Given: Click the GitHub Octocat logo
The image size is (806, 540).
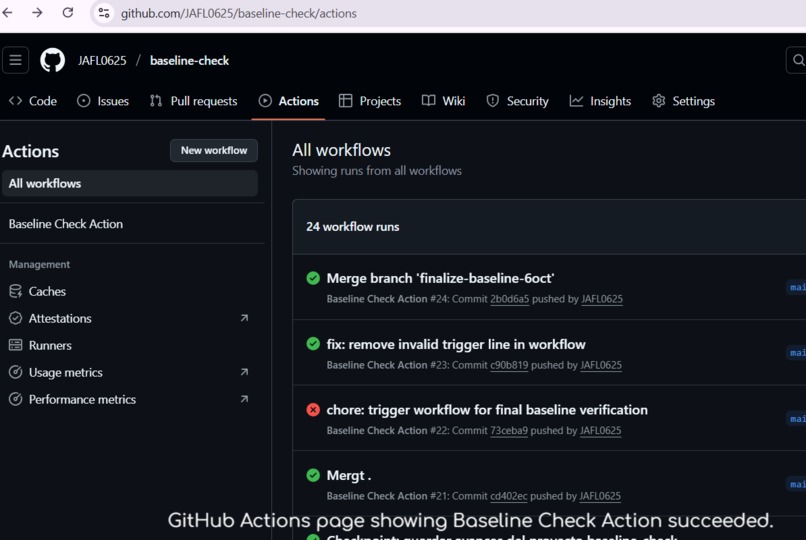Looking at the screenshot, I should coord(52,60).
